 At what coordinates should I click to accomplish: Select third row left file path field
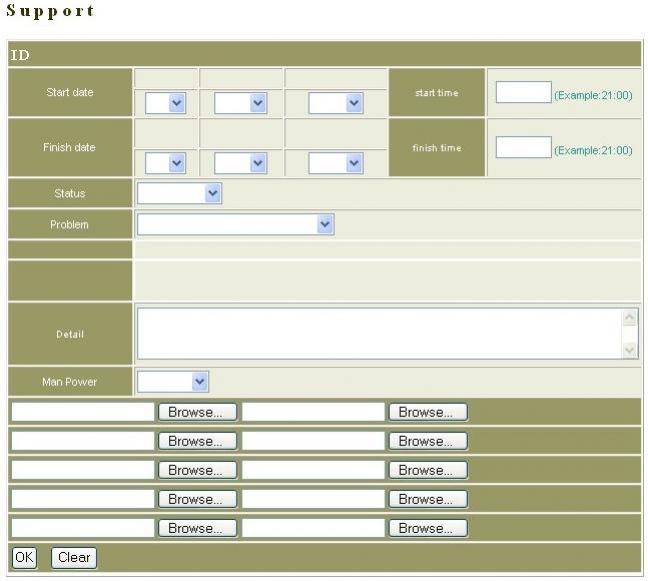pyautogui.click(x=83, y=470)
